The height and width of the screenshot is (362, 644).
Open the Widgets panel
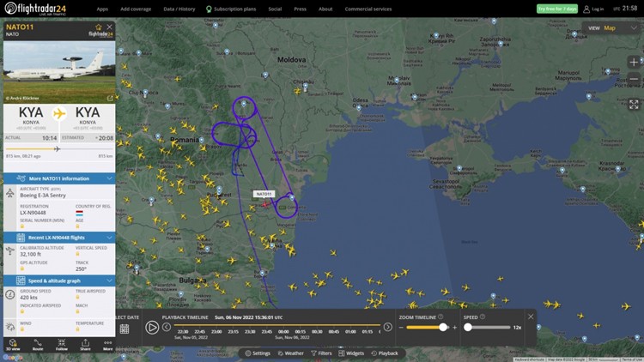click(x=351, y=353)
